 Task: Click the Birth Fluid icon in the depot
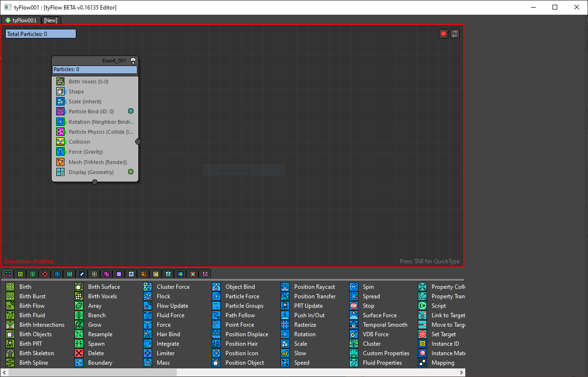pos(10,315)
